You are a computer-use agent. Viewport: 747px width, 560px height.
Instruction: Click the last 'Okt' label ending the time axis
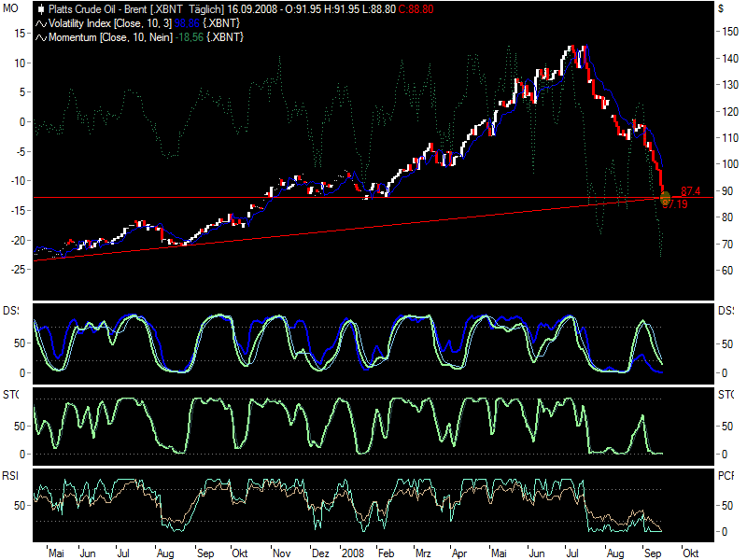(691, 553)
